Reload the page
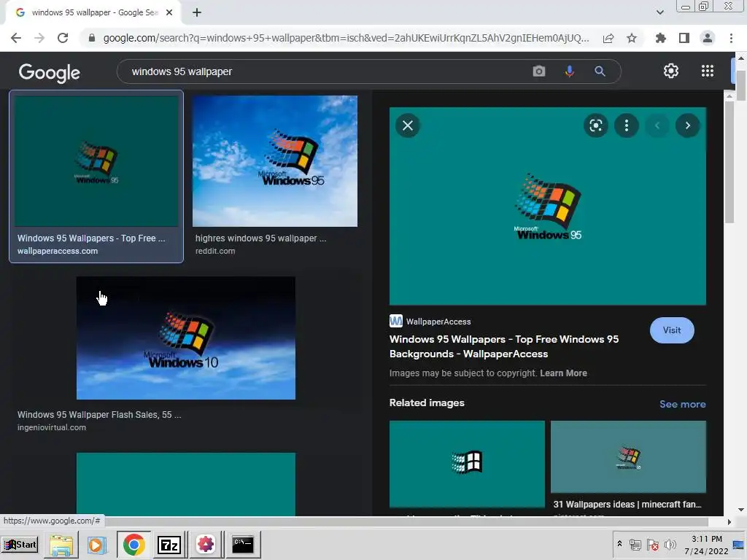The width and height of the screenshot is (747, 560). pyautogui.click(x=63, y=38)
